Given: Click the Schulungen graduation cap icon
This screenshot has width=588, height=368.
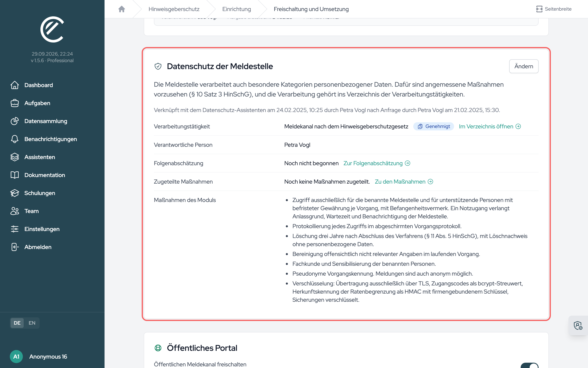Looking at the screenshot, I should [14, 193].
